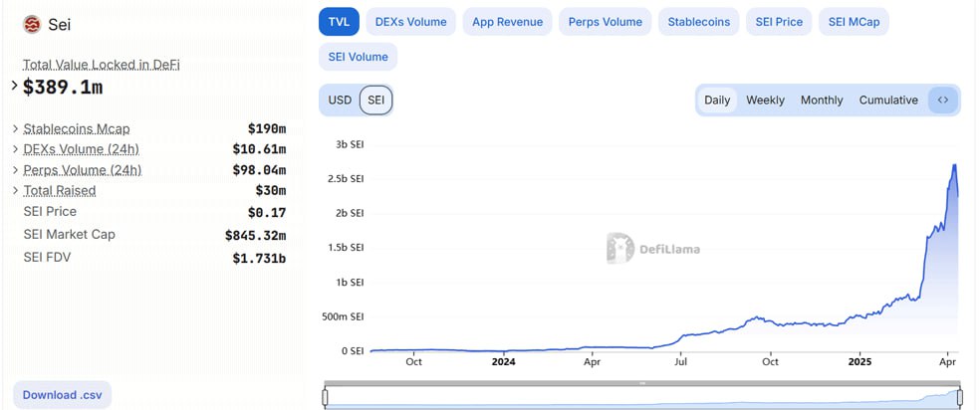Select the TVL chart tab
Viewport: 980px width, 410px height.
[339, 22]
